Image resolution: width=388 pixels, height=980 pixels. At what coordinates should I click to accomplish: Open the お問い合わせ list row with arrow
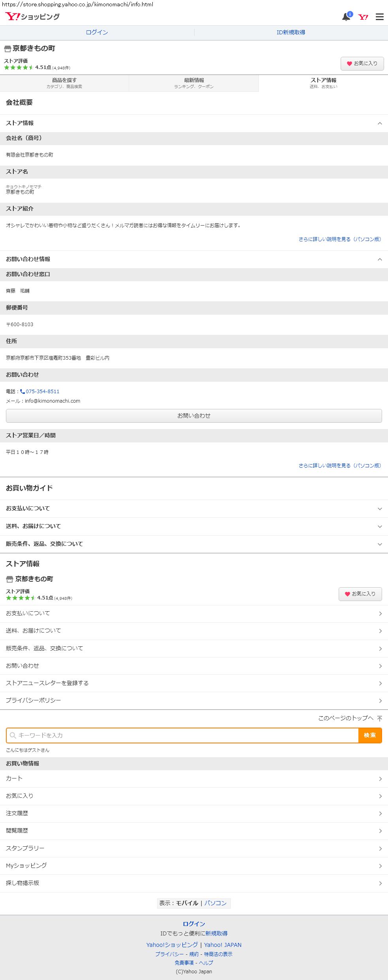(x=194, y=666)
